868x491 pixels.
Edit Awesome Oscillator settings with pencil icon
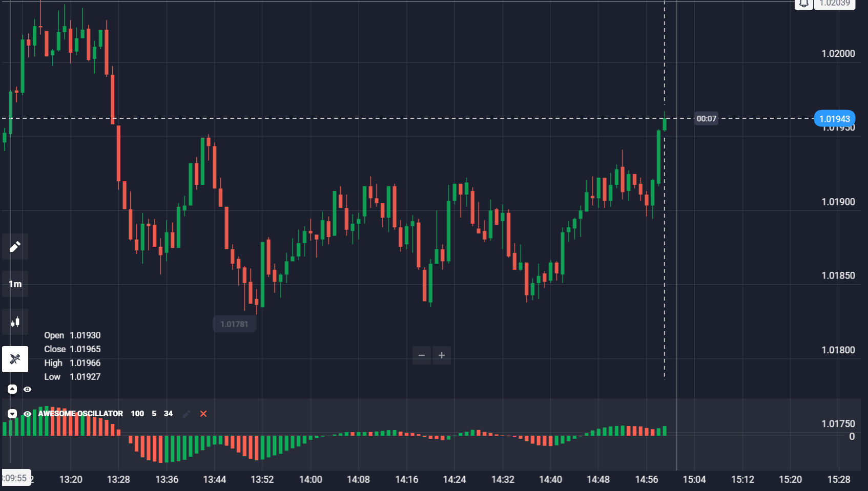click(187, 414)
